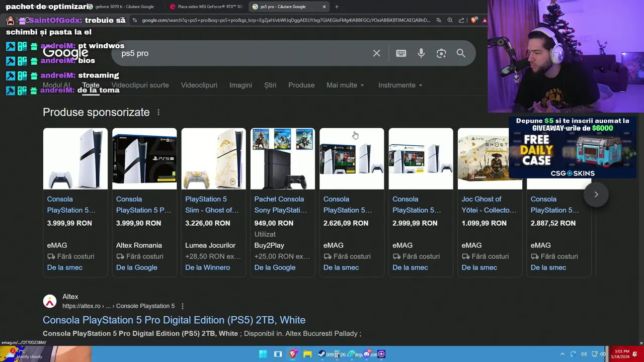Click the share page icon in address bar

[461, 21]
